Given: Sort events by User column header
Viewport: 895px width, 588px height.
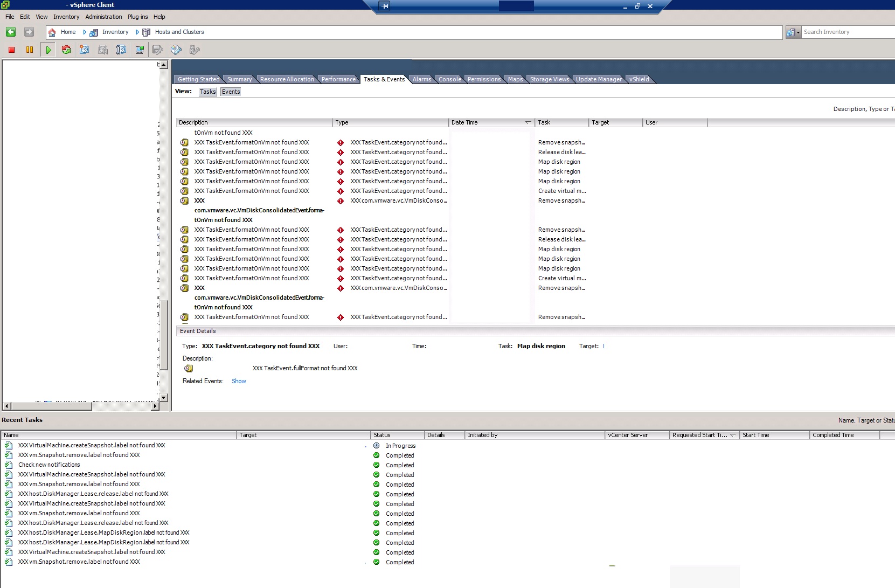Looking at the screenshot, I should 675,122.
